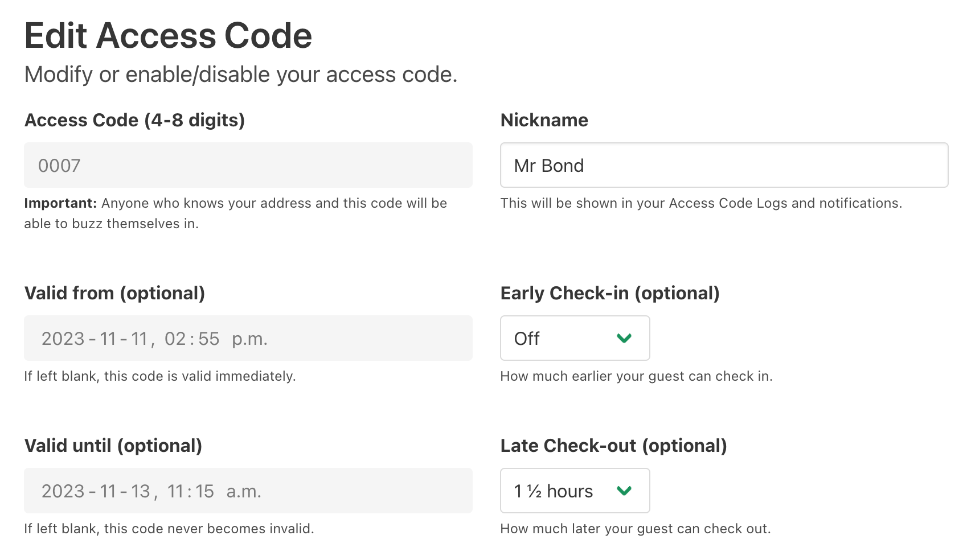Image resolution: width=967 pixels, height=560 pixels.
Task: Focus the Nickname field containing Mr Bond
Action: coord(723,166)
